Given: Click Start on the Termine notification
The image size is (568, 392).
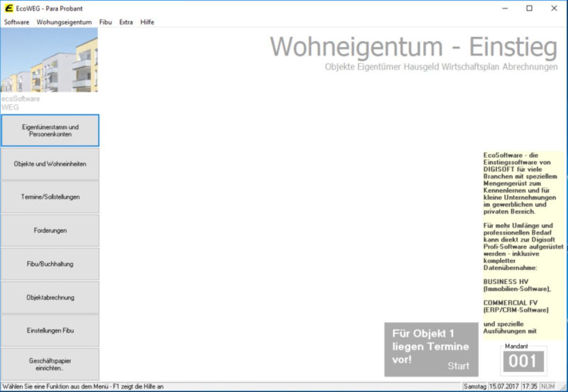Looking at the screenshot, I should [x=458, y=366].
